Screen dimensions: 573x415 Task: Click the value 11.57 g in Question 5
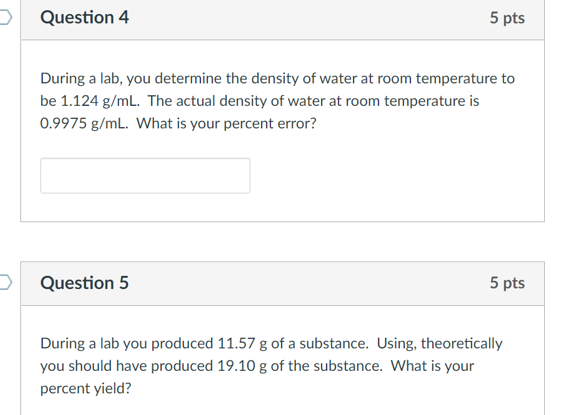pos(242,344)
